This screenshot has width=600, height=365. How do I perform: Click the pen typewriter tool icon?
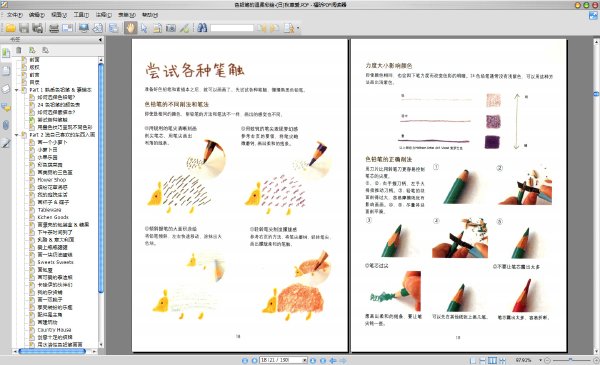184,28
